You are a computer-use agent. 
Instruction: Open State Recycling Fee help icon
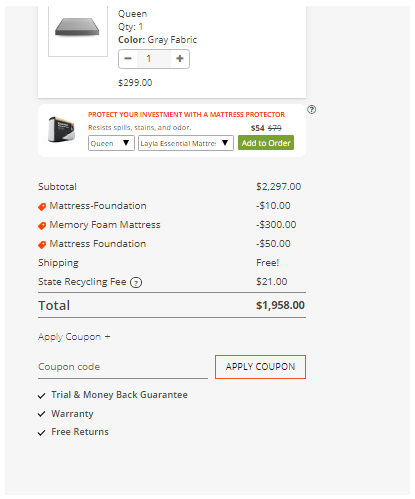pyautogui.click(x=136, y=283)
